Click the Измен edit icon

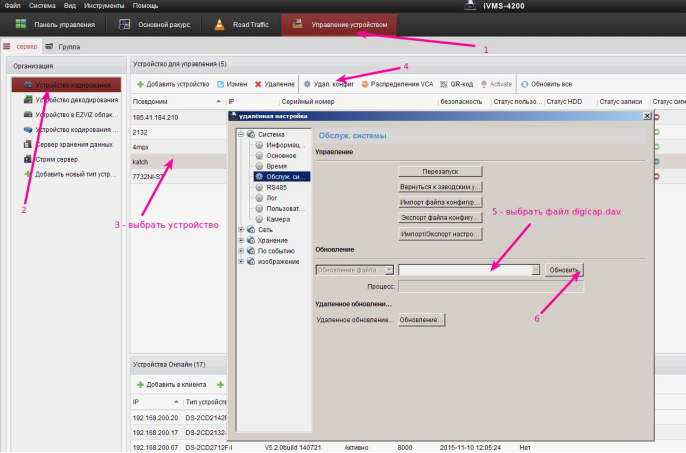click(x=221, y=84)
